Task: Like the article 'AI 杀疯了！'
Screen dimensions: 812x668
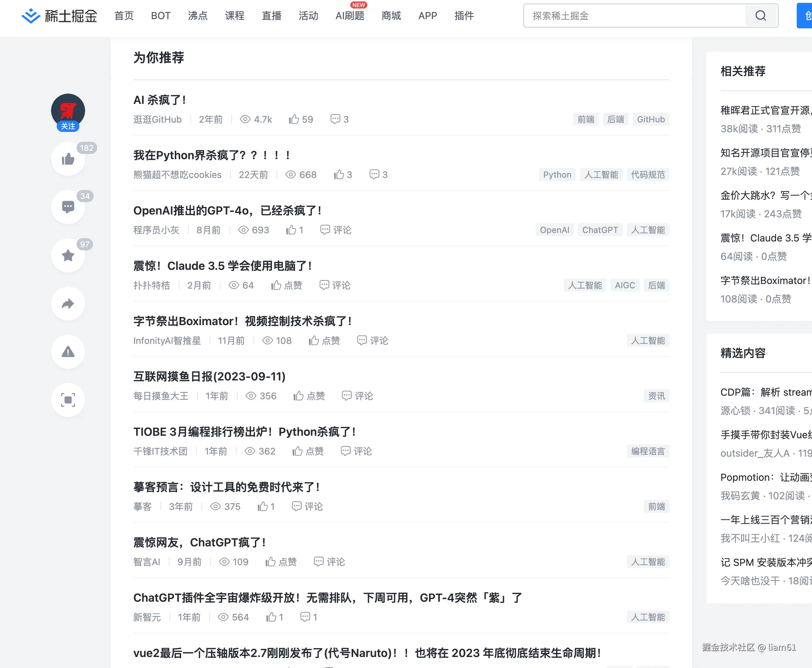Action: pyautogui.click(x=294, y=119)
